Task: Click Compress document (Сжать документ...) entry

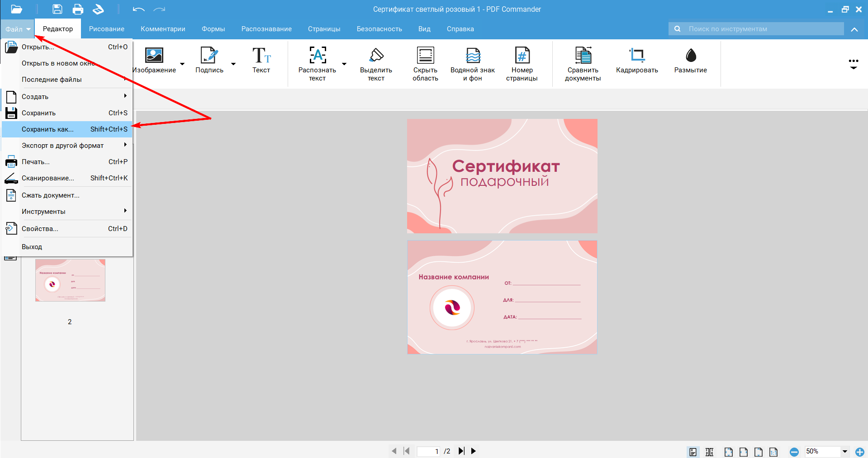Action: click(x=50, y=195)
